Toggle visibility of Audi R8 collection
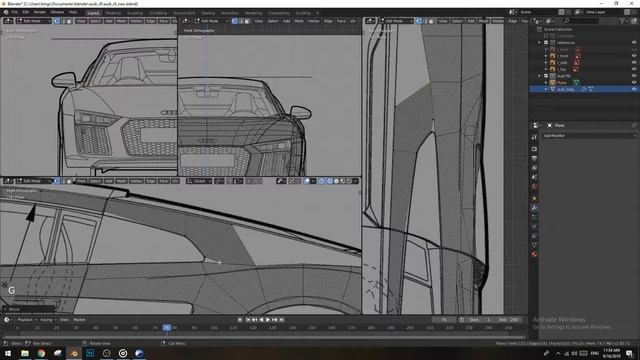Screen dimensions: 640x360 pos(634,76)
